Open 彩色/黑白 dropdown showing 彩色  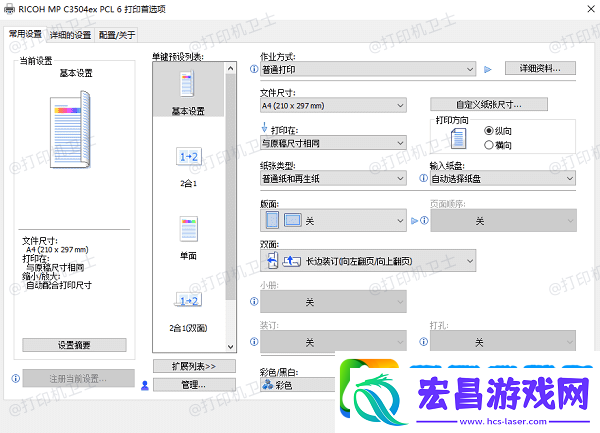(298, 384)
